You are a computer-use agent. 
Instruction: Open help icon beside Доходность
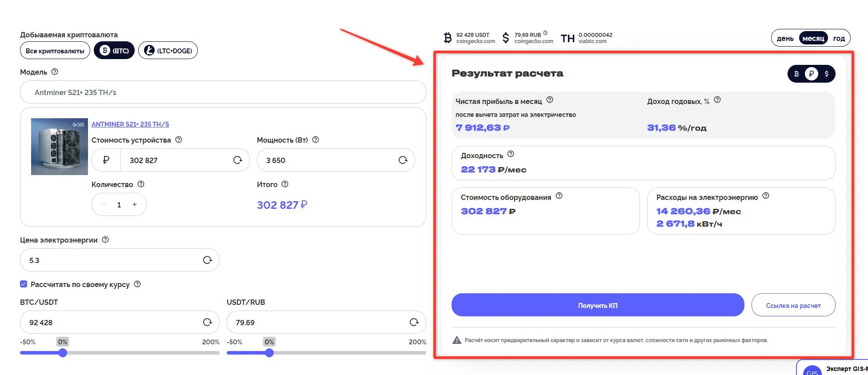click(x=511, y=154)
